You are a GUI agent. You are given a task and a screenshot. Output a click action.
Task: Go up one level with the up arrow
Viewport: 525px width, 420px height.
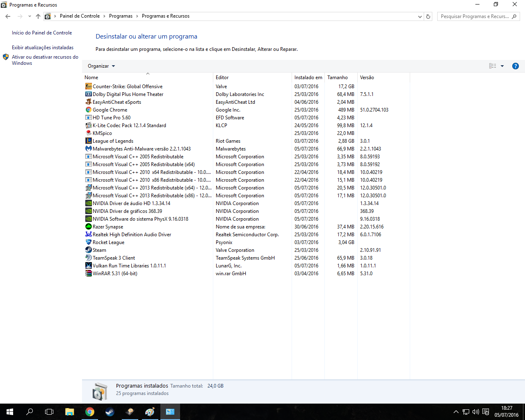click(x=38, y=16)
